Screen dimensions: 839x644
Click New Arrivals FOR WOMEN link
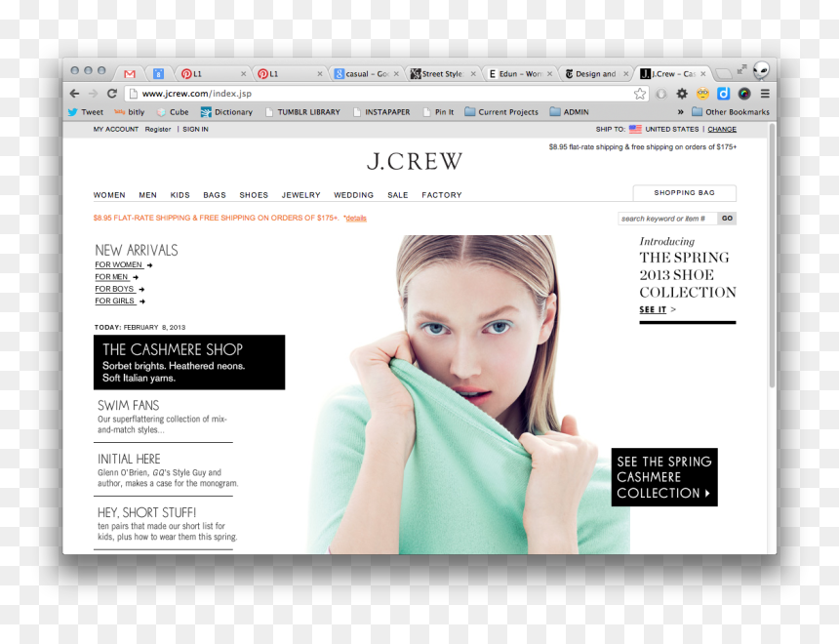(x=119, y=264)
